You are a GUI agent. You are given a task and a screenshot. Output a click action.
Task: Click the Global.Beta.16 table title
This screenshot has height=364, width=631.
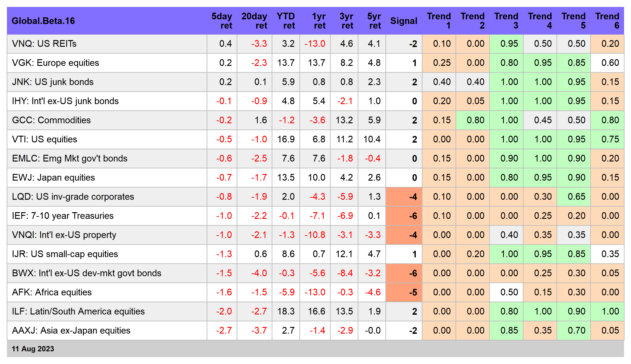[43, 21]
